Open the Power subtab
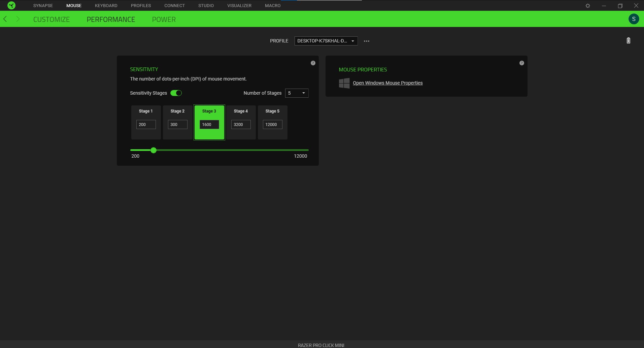 [x=164, y=20]
